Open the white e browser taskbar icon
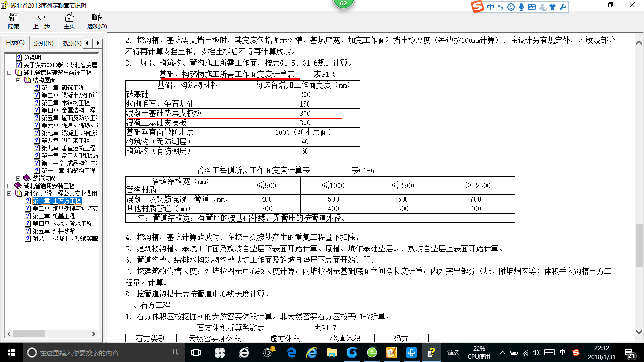The height and width of the screenshot is (362, 644). pos(244,353)
